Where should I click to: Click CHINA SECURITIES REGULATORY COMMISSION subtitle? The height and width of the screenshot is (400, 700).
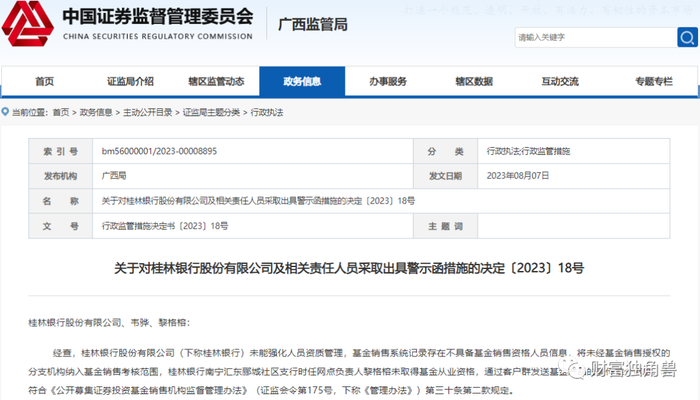[158, 37]
